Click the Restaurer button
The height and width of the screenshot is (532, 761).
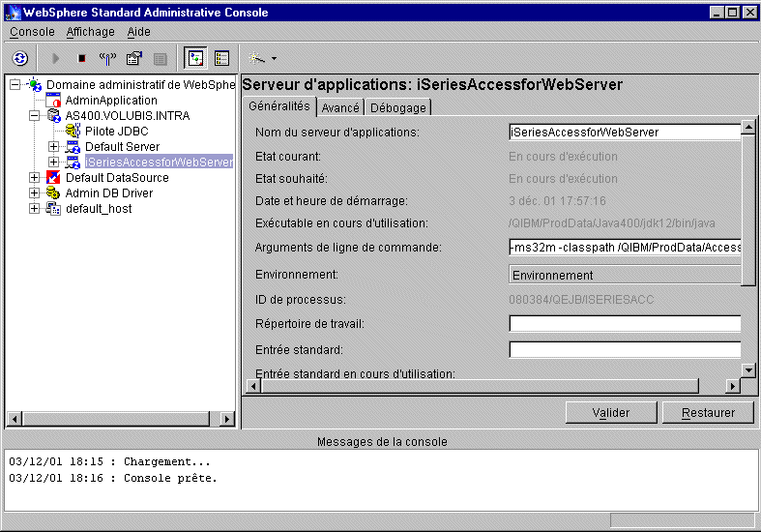[708, 413]
